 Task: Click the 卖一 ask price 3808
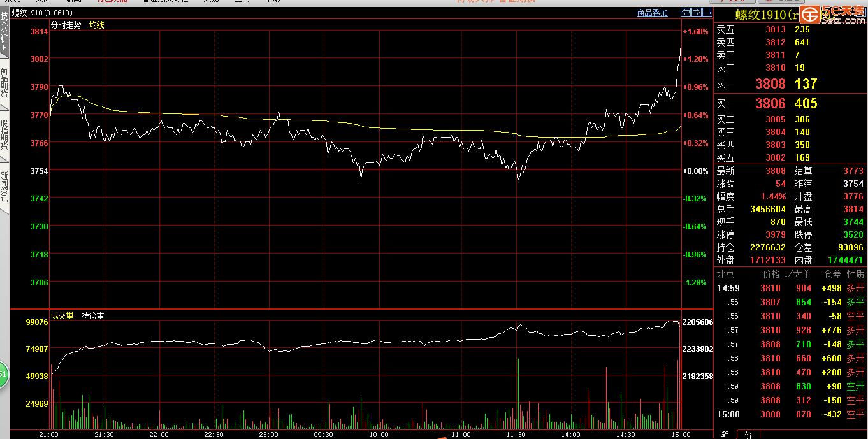pos(770,83)
